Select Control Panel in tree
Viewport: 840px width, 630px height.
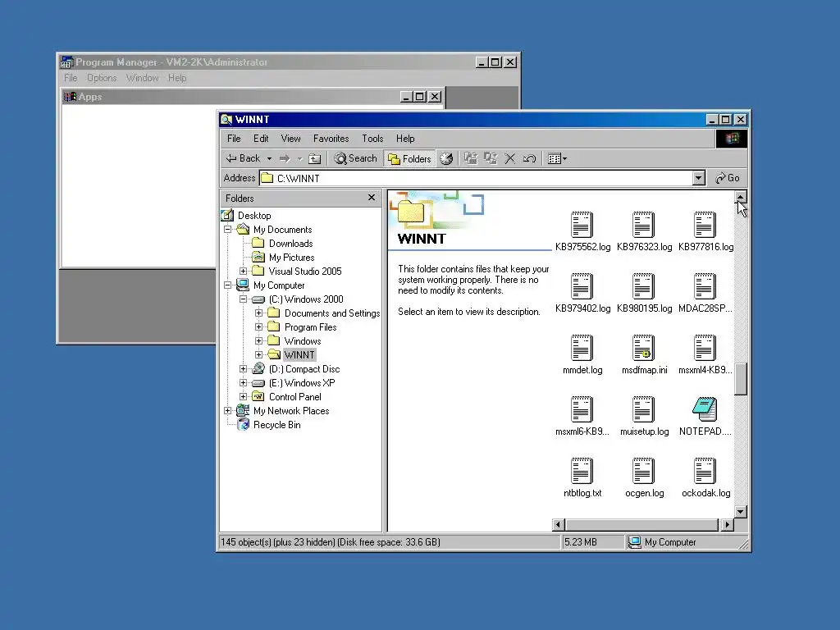click(x=294, y=396)
